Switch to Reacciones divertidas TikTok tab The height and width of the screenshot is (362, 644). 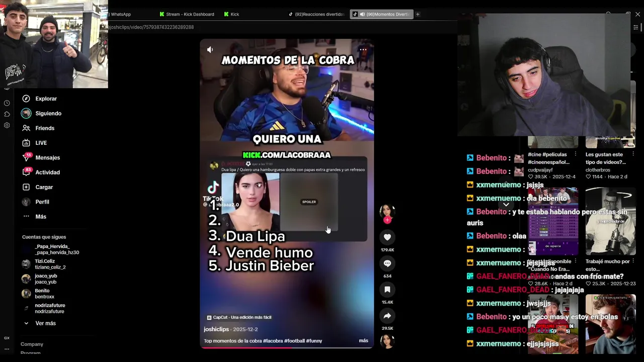317,14
